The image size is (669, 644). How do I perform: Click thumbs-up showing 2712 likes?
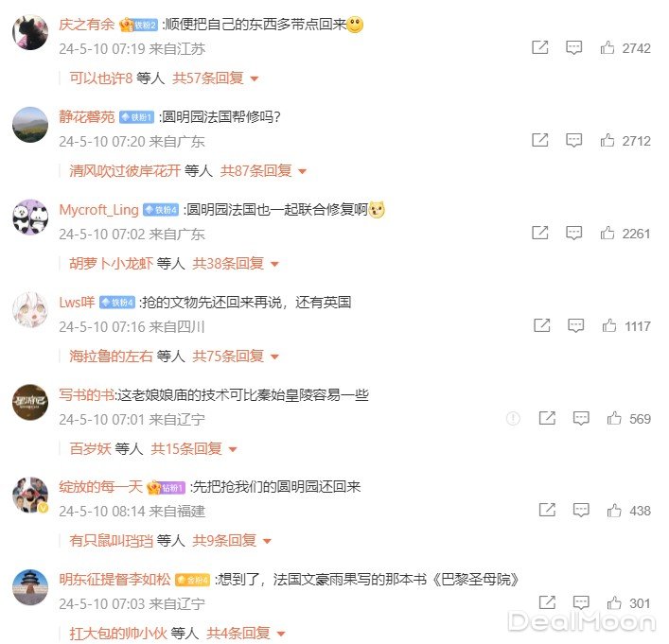[x=607, y=140]
